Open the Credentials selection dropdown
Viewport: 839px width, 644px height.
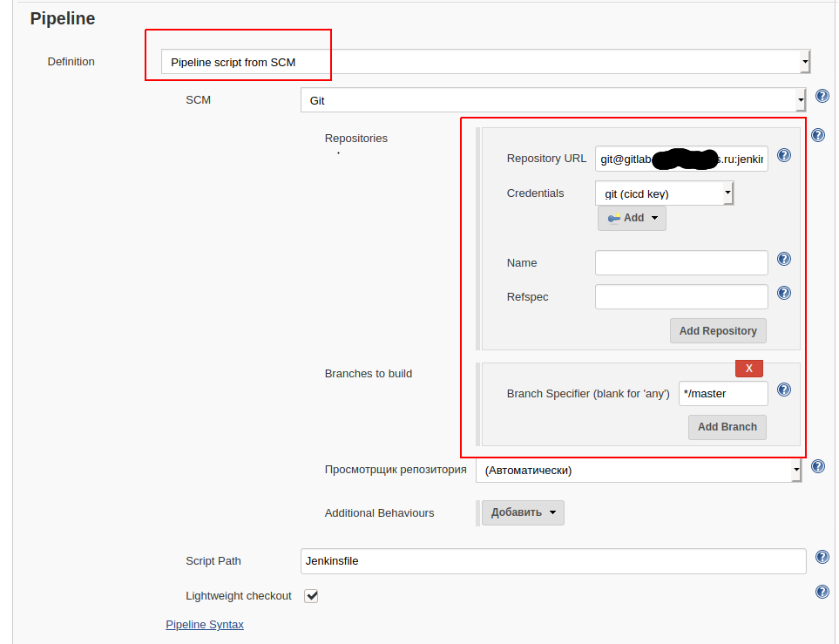pyautogui.click(x=664, y=193)
